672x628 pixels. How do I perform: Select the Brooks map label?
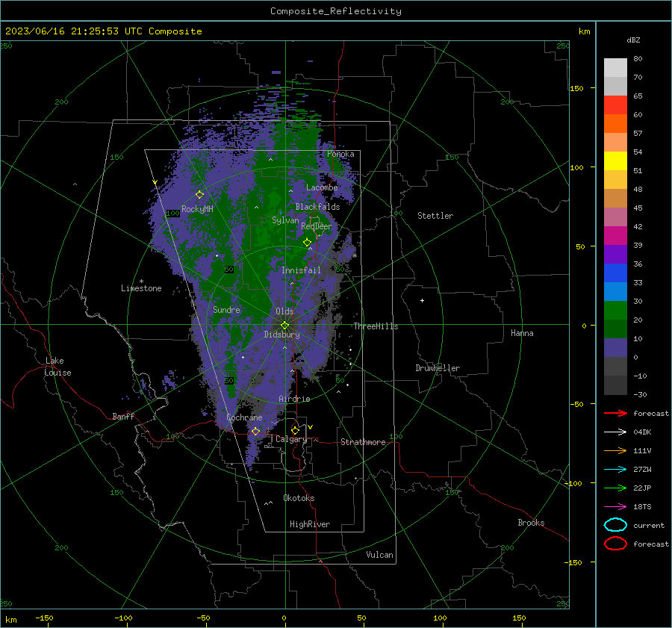click(531, 523)
